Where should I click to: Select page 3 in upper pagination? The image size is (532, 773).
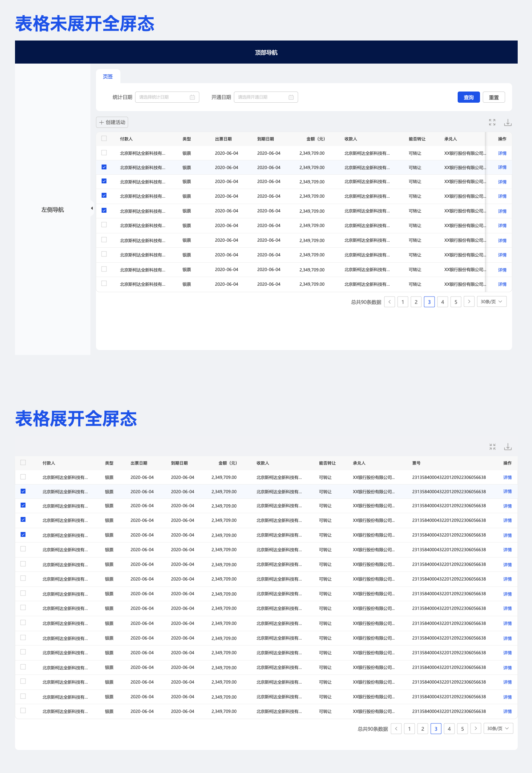point(429,302)
